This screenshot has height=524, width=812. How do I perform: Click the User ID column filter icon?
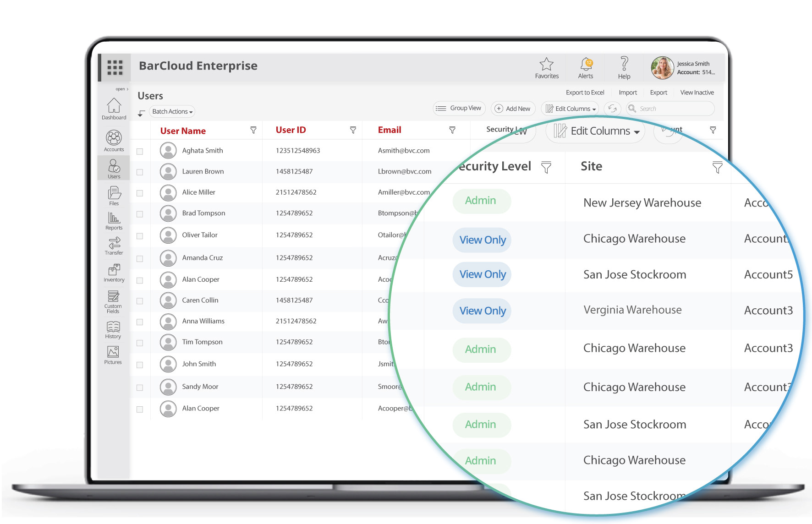[x=353, y=130]
